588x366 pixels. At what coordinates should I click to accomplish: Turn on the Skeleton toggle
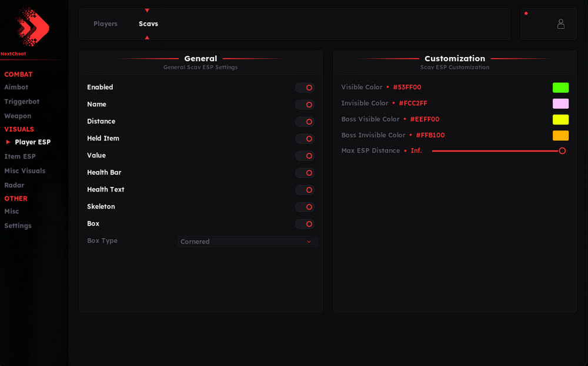[305, 207]
